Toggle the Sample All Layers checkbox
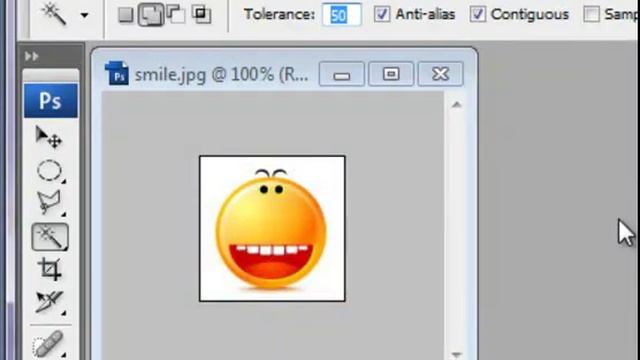Image resolution: width=640 pixels, height=360 pixels. [x=591, y=14]
